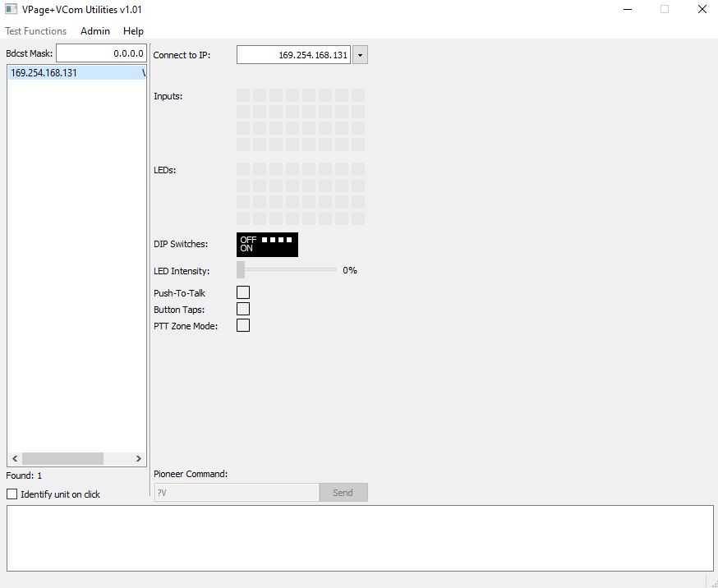Open the Help menu
The width and height of the screenshot is (718, 588).
click(133, 31)
